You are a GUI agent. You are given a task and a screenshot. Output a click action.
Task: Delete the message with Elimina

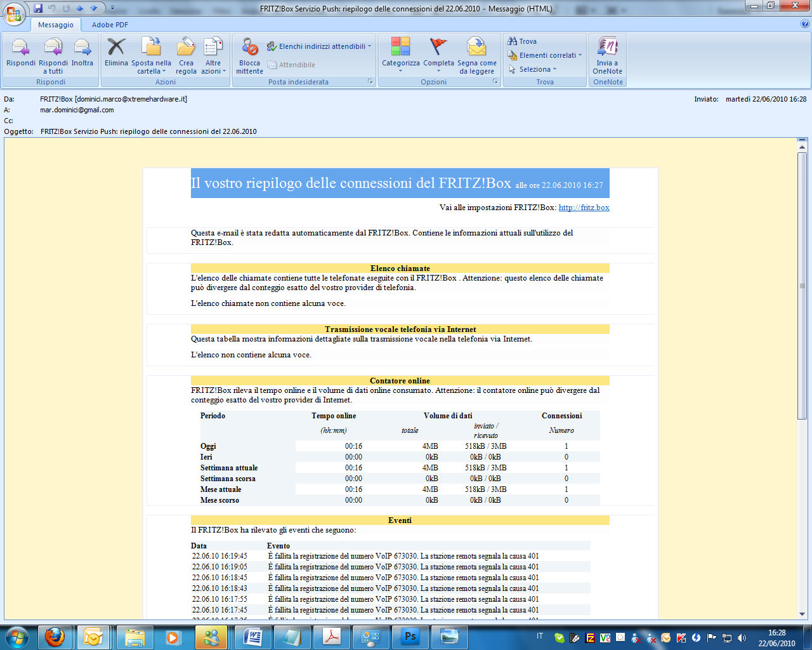click(116, 48)
